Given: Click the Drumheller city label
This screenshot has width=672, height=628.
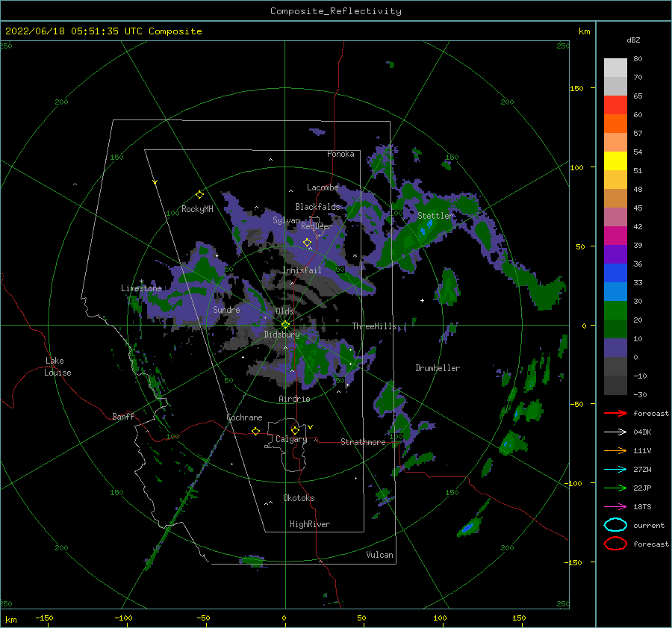Looking at the screenshot, I should click(x=438, y=368).
